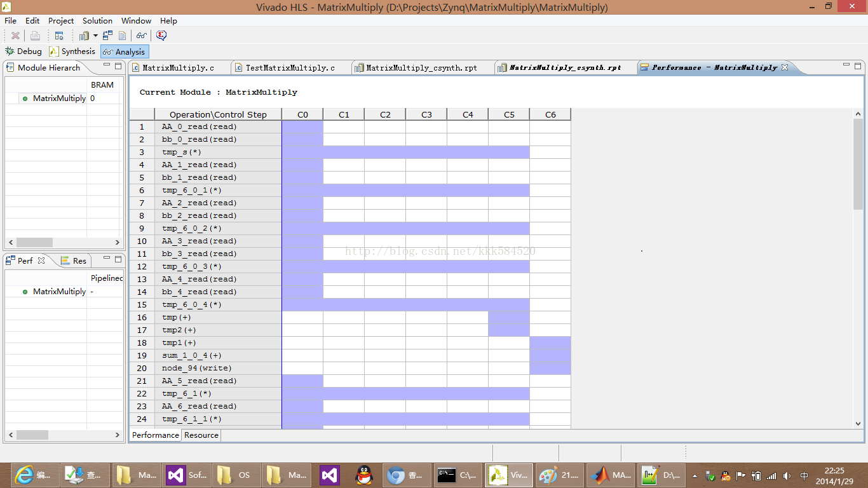Select the sum_1_0_4(+) operation row

[x=350, y=355]
